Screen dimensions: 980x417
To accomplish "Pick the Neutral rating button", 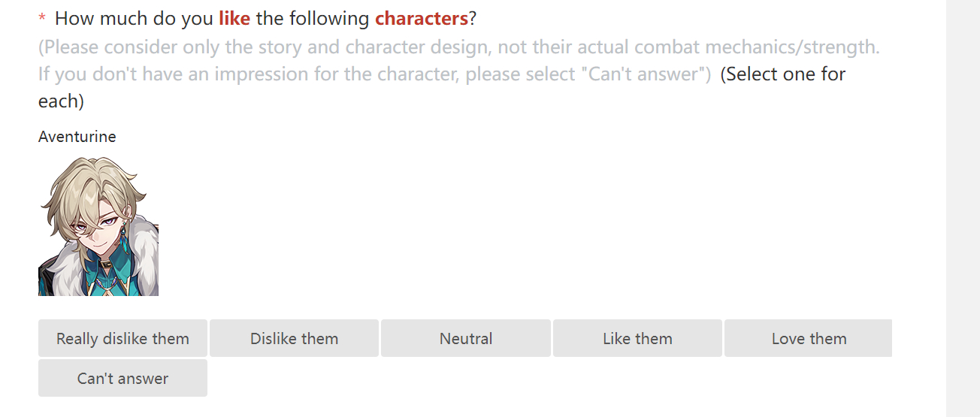I will (x=465, y=338).
